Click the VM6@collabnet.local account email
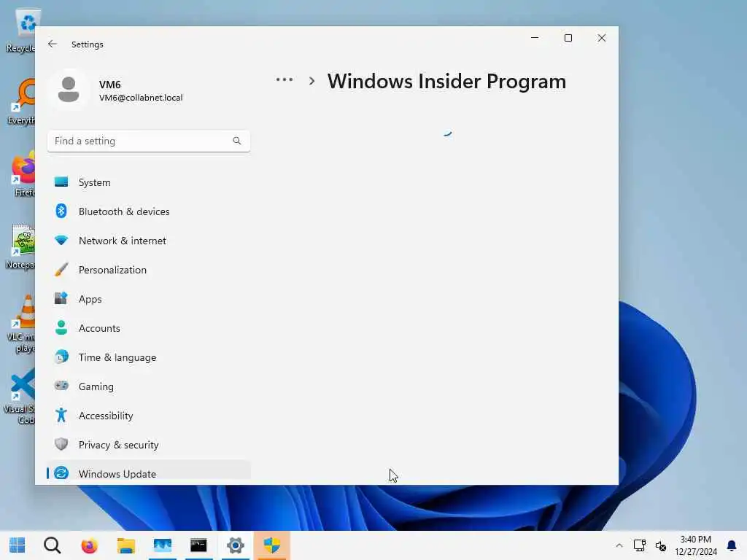Image resolution: width=747 pixels, height=560 pixels. coord(141,98)
